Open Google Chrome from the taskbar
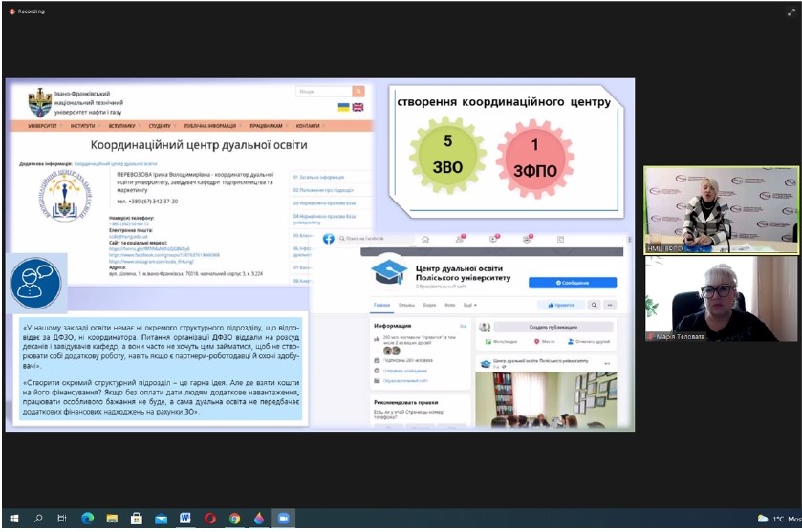 click(x=235, y=518)
